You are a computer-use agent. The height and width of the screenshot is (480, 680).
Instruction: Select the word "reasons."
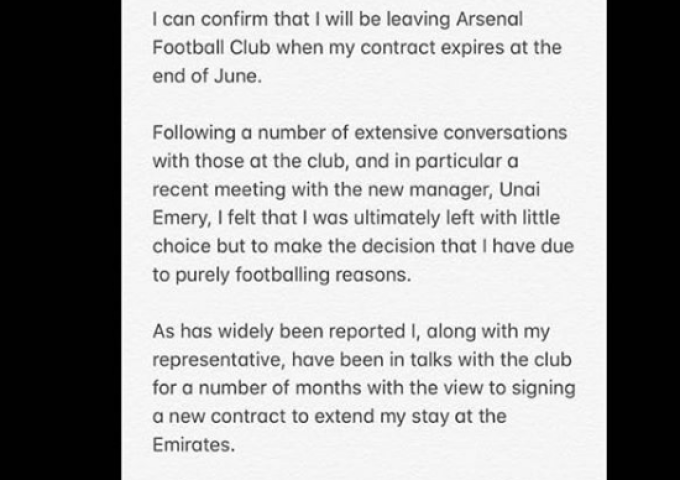[373, 274]
